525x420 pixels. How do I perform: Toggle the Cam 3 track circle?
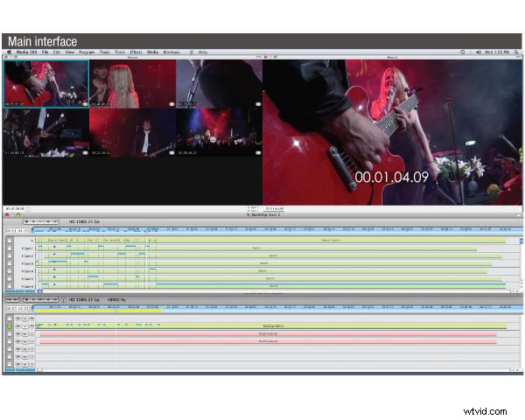coord(10,263)
